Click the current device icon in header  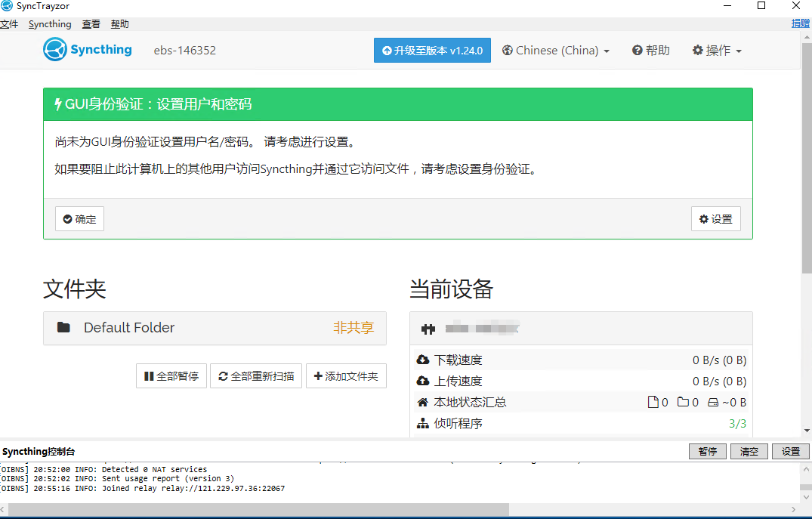pyautogui.click(x=428, y=329)
